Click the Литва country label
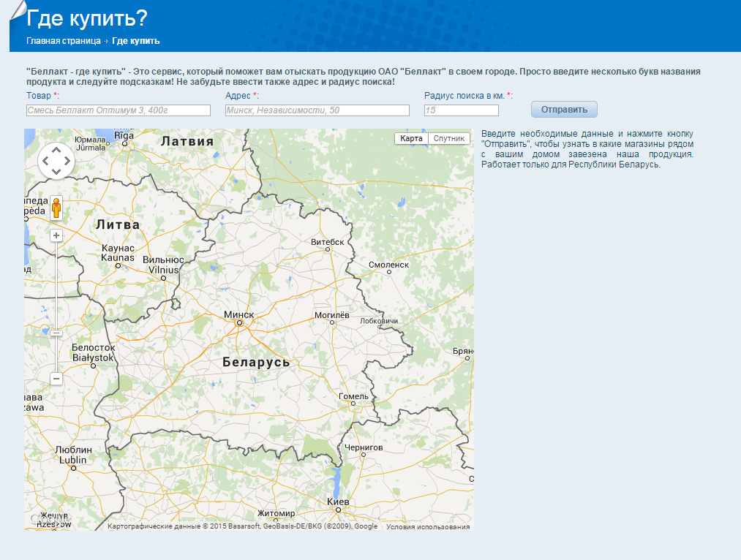 tap(118, 224)
